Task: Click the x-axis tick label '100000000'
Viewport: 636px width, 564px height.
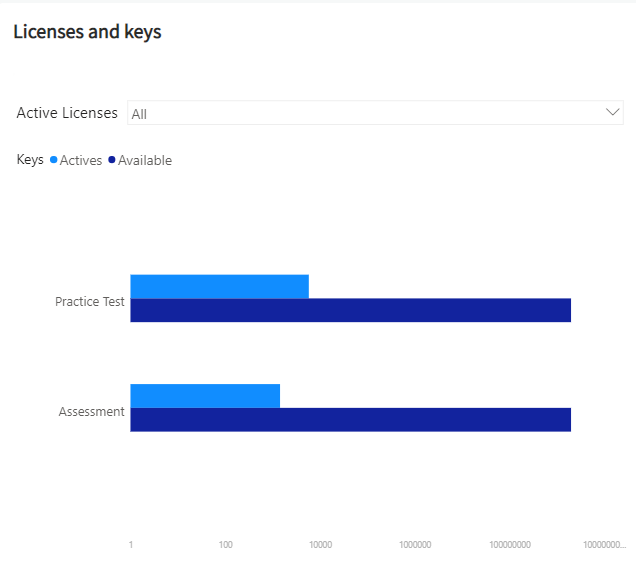Action: [510, 545]
